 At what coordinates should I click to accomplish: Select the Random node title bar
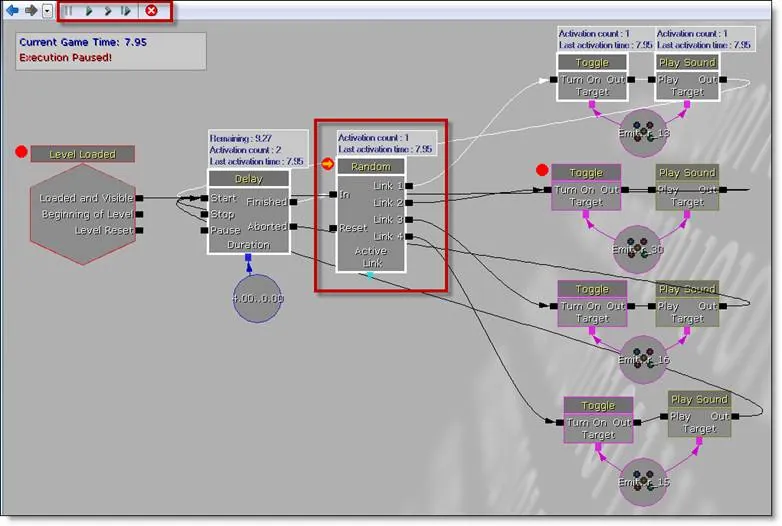[x=371, y=167]
